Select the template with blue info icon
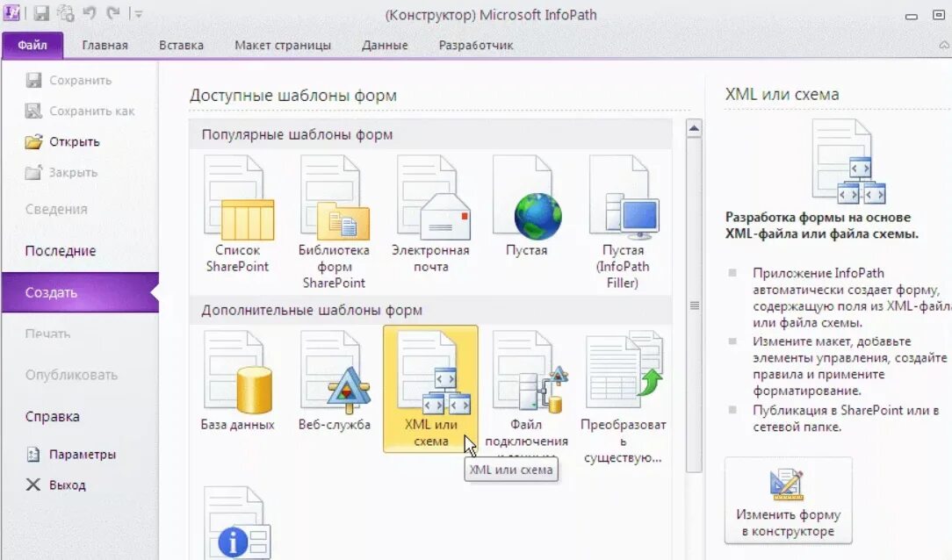This screenshot has width=952, height=560. pyautogui.click(x=237, y=523)
